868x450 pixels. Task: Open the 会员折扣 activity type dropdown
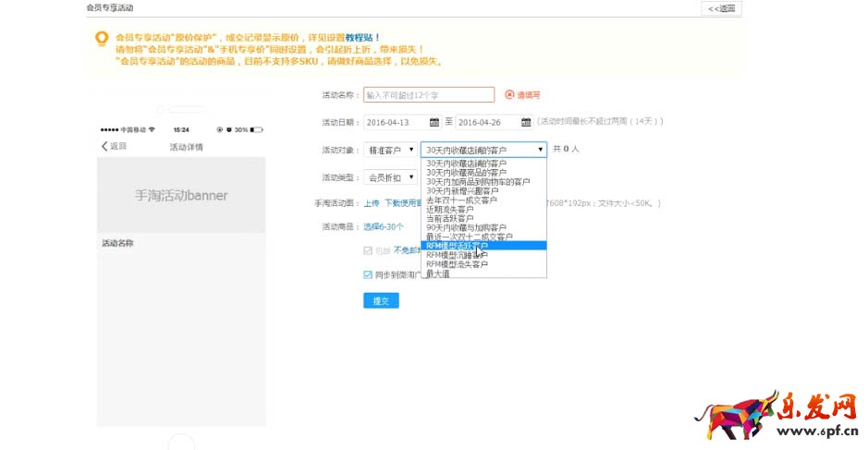(390, 177)
